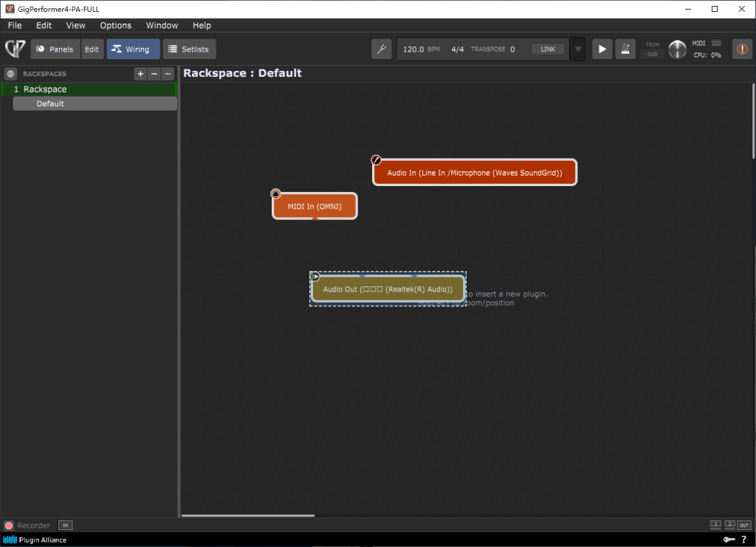Viewport: 756px width, 547px height.
Task: Switch to Panels view
Action: [x=55, y=49]
